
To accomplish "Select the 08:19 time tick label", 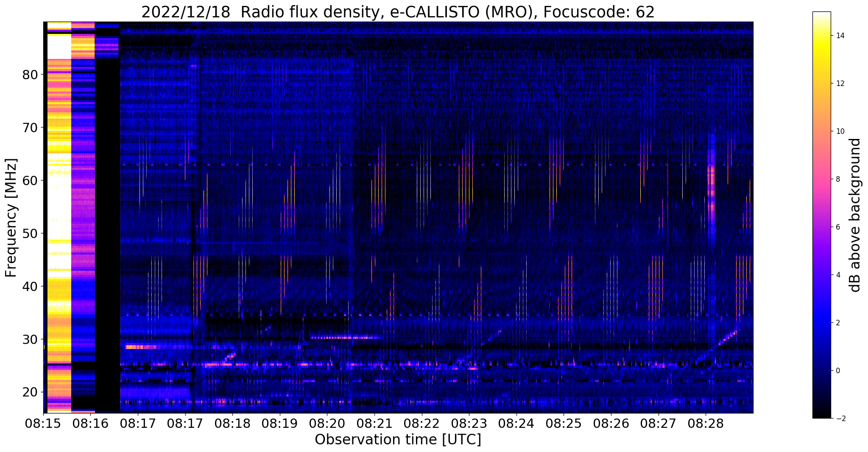I will click(x=279, y=424).
